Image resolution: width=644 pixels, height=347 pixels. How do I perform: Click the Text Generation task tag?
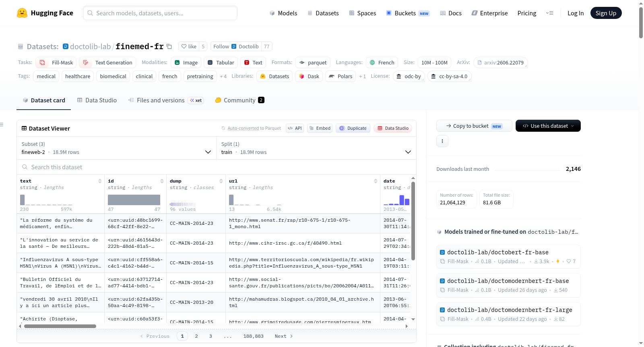pos(107,62)
